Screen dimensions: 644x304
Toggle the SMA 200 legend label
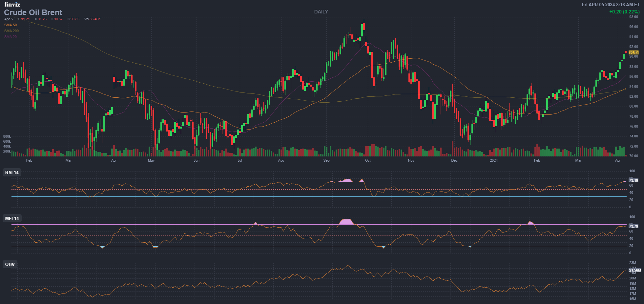[11, 31]
